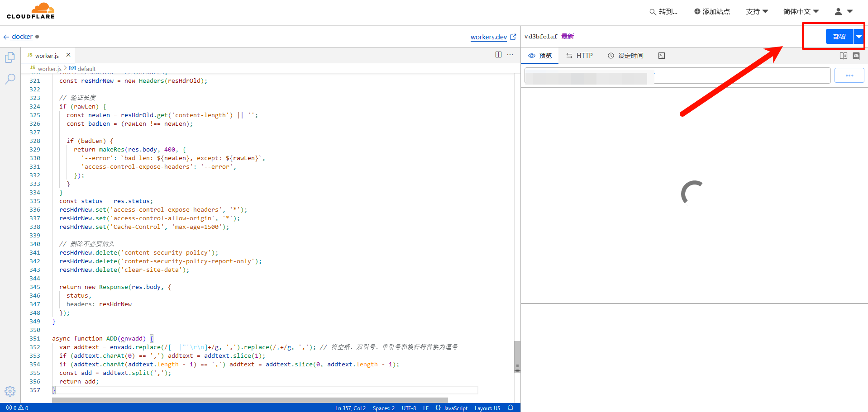Open the workers.dev link
Screen dimensions: 868x412
[x=489, y=37]
